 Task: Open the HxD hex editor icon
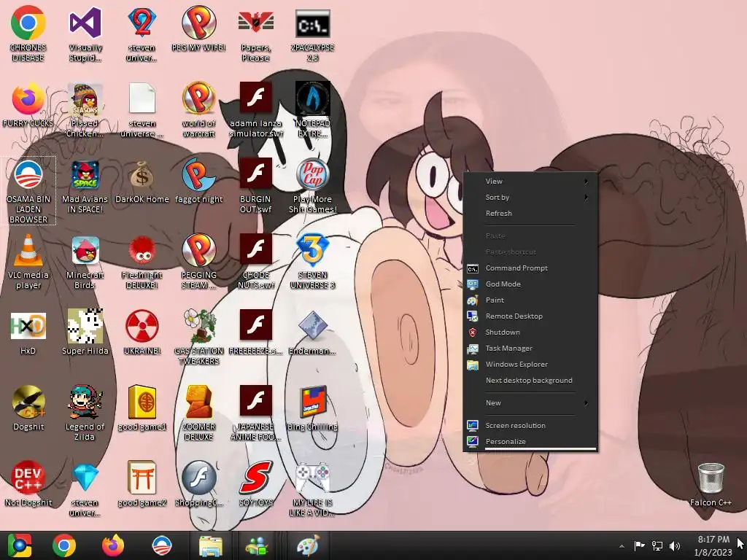click(x=28, y=326)
